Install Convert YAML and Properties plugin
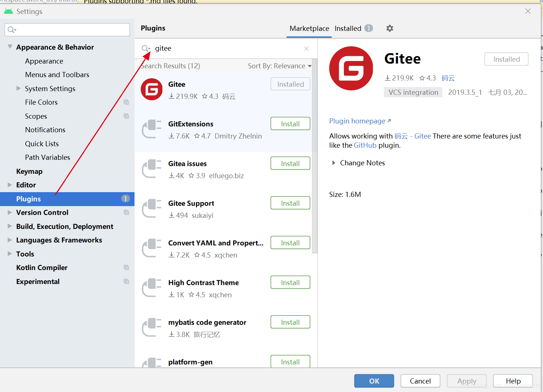The width and height of the screenshot is (543, 392). pos(290,243)
